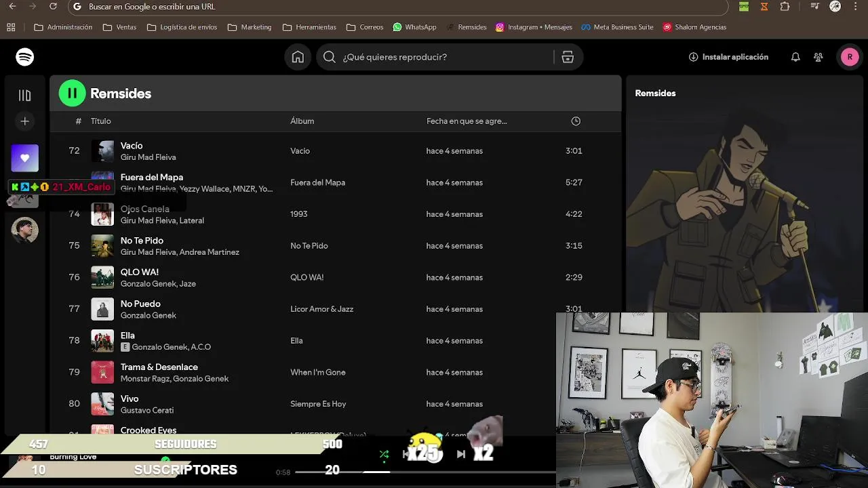The image size is (868, 488).
Task: Open Andrea Martínez artist link
Action: point(210,252)
